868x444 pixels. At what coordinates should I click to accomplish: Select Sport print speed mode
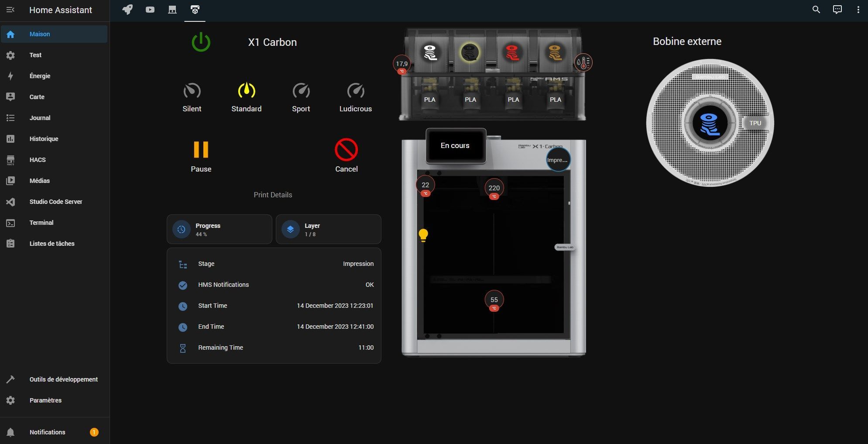coord(301,98)
